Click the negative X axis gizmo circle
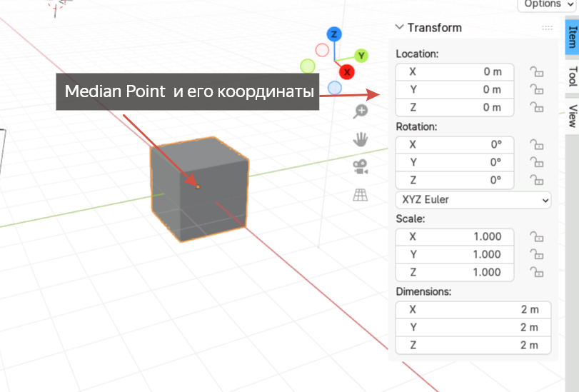Image resolution: width=579 pixels, height=392 pixels. tap(322, 50)
